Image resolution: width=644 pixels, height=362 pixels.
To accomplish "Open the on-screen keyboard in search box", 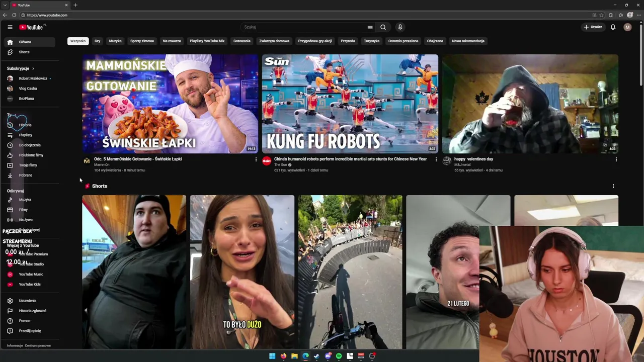I will 370,27.
